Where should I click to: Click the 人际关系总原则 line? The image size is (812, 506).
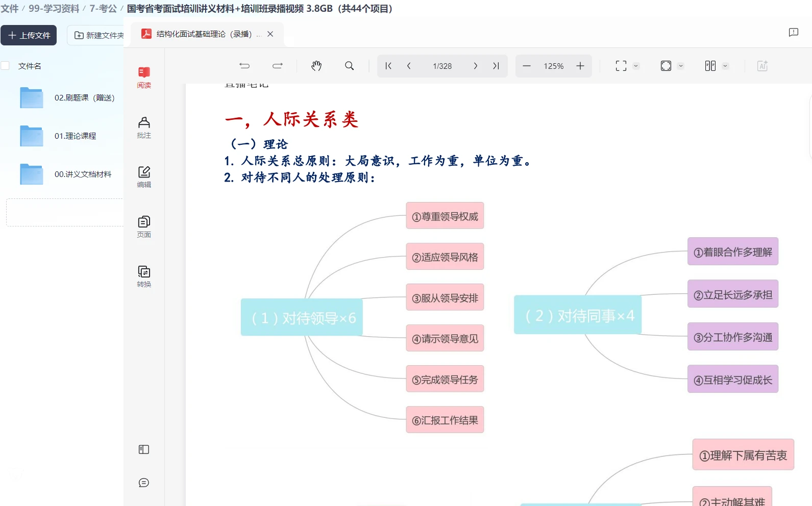tap(378, 161)
